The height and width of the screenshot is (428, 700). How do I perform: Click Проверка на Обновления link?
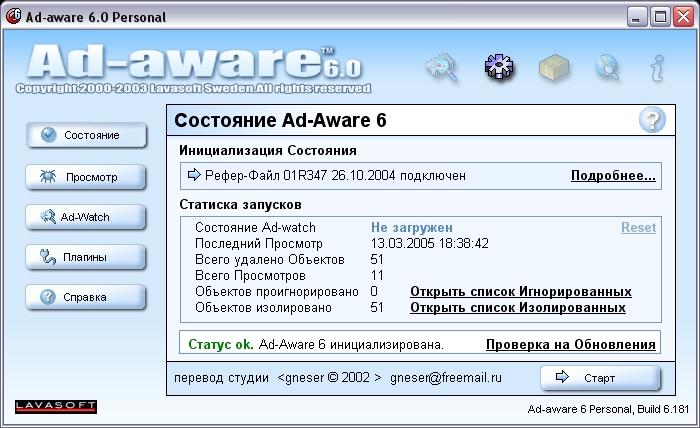tap(571, 345)
